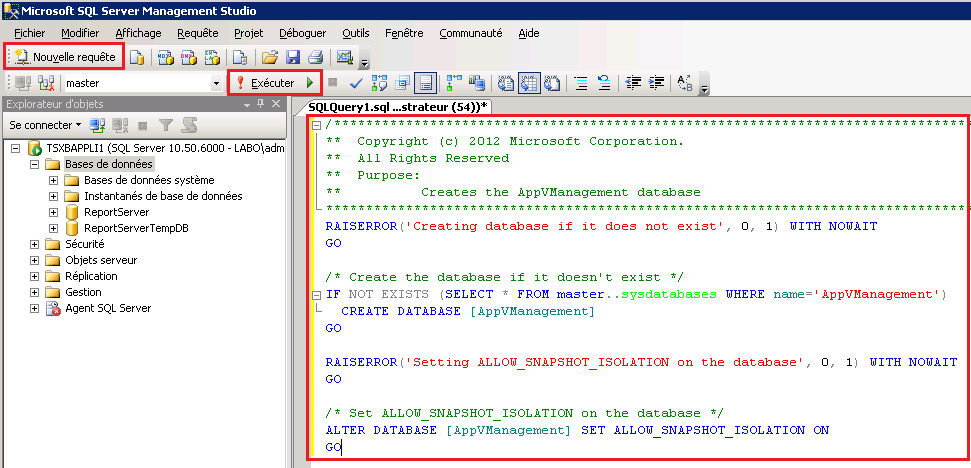Viewport: 971px width, 468px height.
Task: Open the Fichier menu
Action: [x=30, y=33]
